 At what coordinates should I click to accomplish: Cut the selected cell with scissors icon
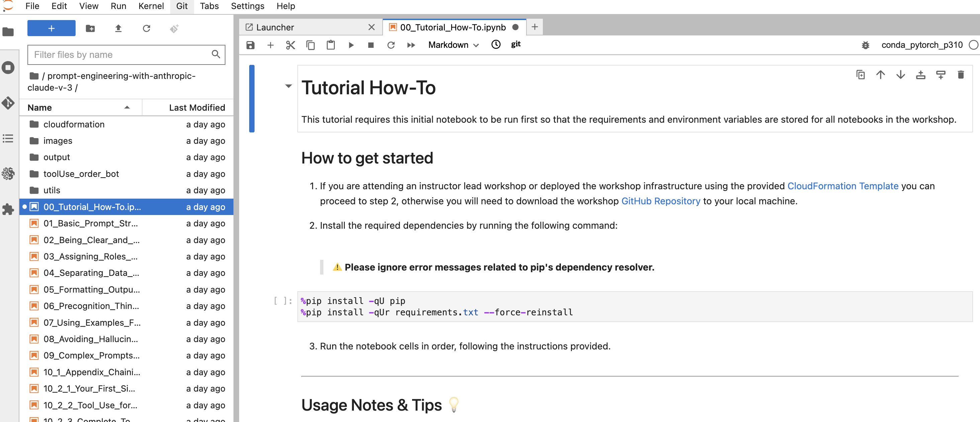tap(290, 45)
